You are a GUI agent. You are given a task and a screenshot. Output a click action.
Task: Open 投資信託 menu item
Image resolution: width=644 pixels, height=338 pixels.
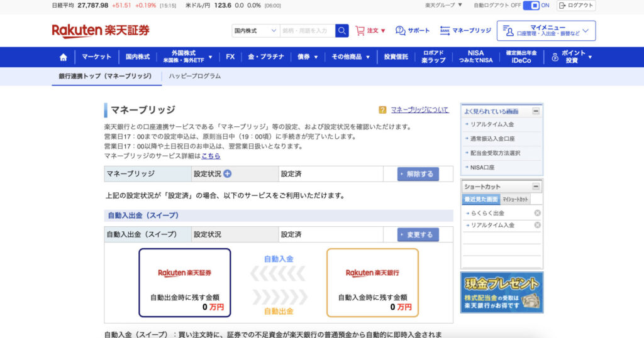[396, 57]
